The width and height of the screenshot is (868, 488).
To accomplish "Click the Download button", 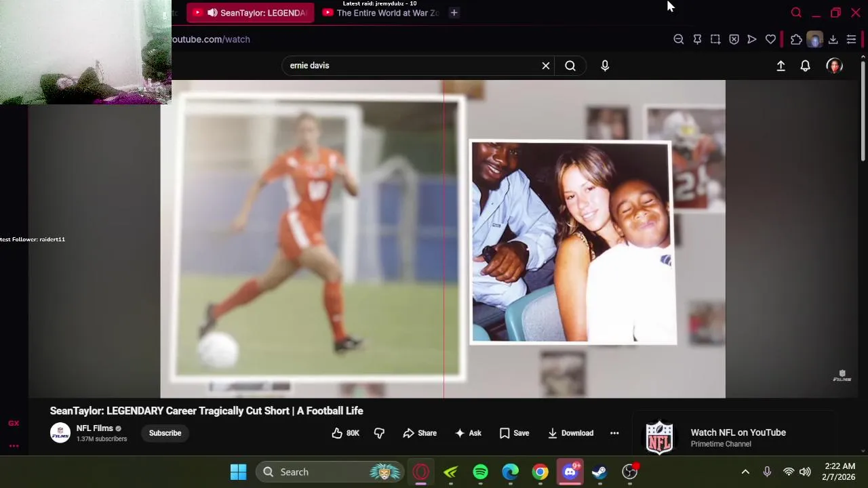I will pos(570,433).
